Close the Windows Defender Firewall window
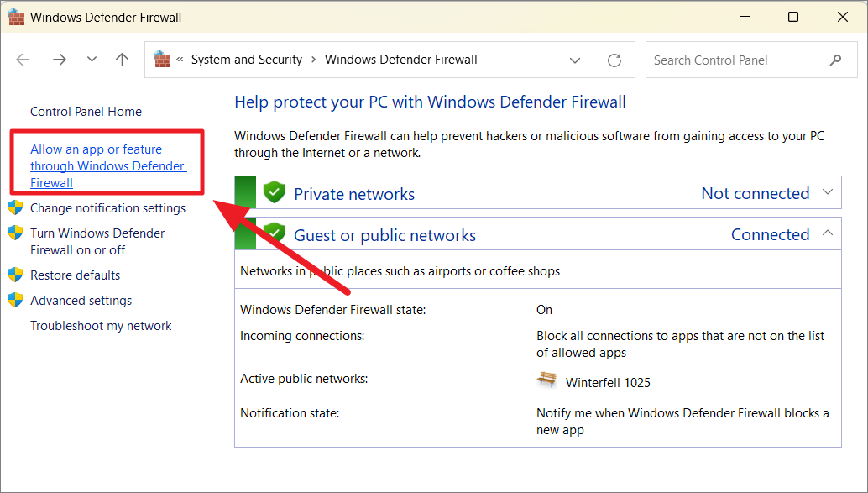Viewport: 868px width, 493px height. tap(843, 17)
